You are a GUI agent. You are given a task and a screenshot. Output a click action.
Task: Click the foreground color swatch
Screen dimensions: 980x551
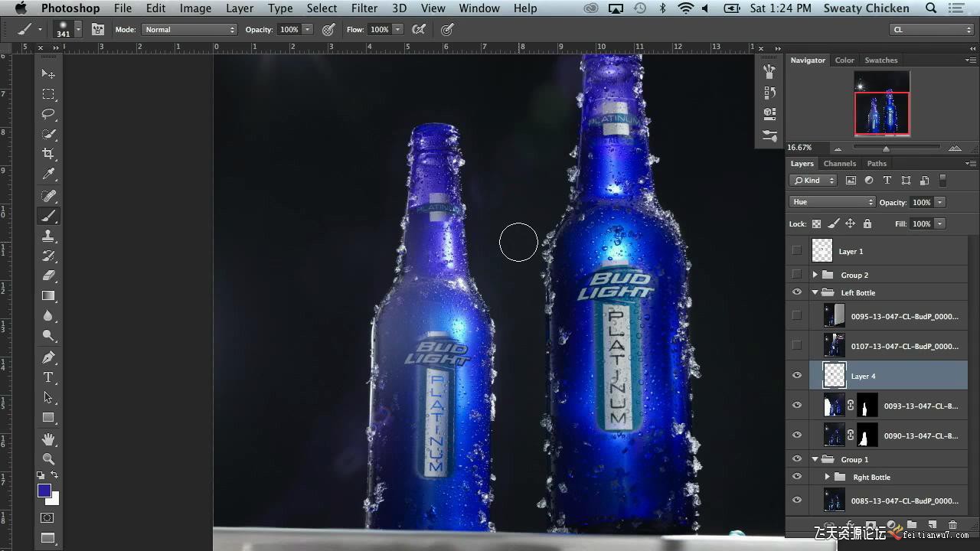[44, 491]
